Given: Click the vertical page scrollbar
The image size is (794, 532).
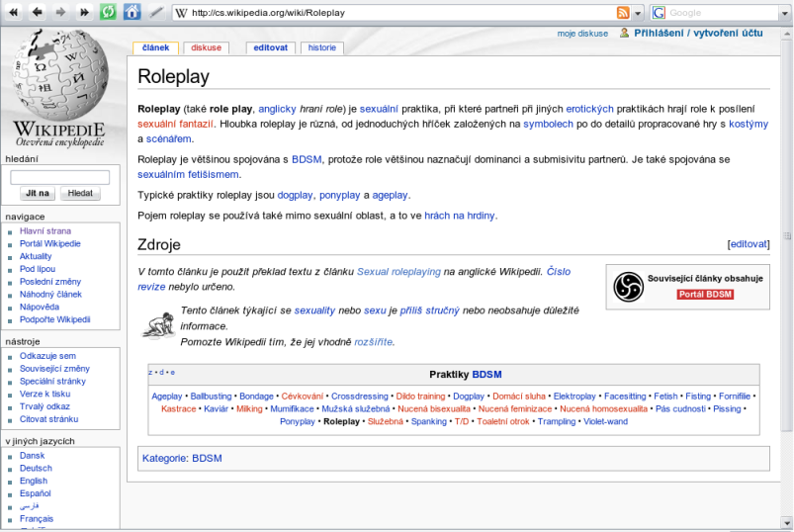Looking at the screenshot, I should [787, 237].
